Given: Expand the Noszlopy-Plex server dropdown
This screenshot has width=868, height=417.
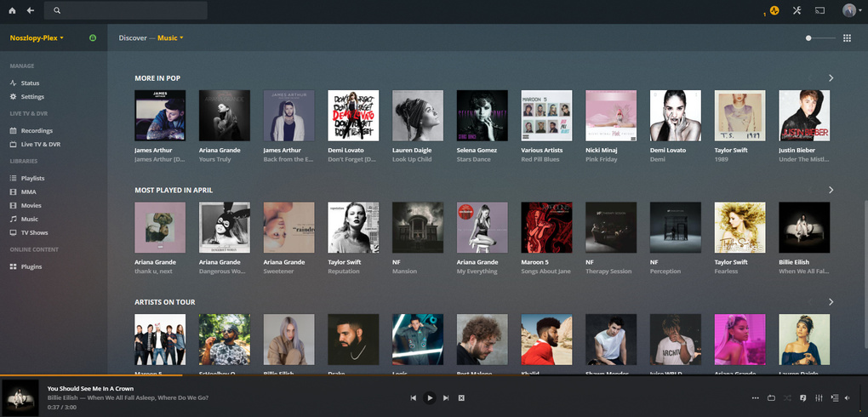Looking at the screenshot, I should coord(37,38).
